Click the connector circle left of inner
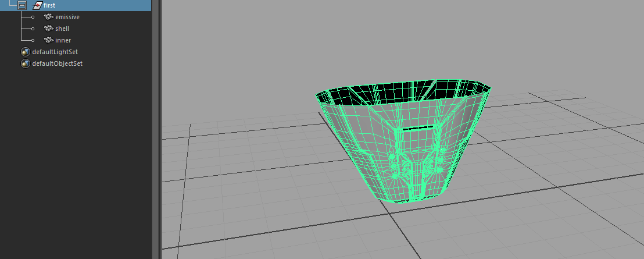Image resolution: width=644 pixels, height=259 pixels. [33, 41]
